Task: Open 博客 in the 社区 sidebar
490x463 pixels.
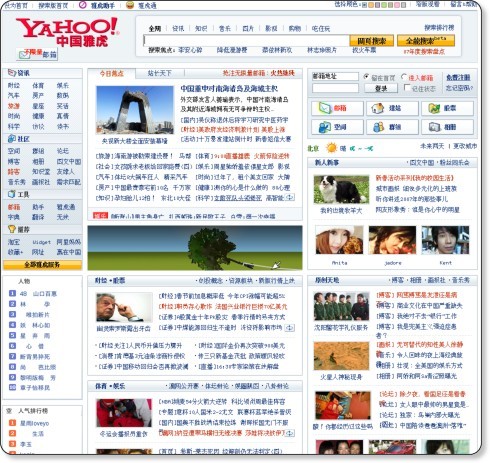Action: (x=14, y=162)
